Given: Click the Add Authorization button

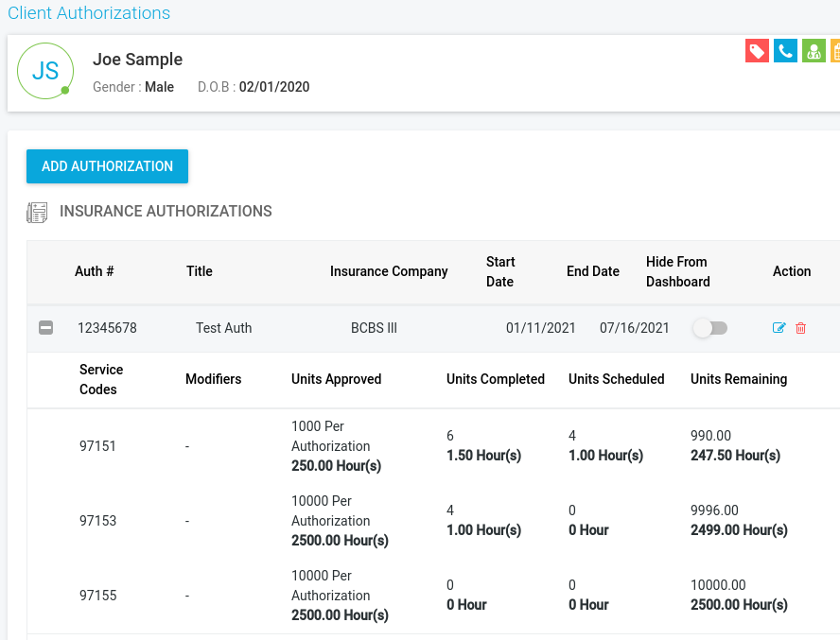Looking at the screenshot, I should 107,166.
